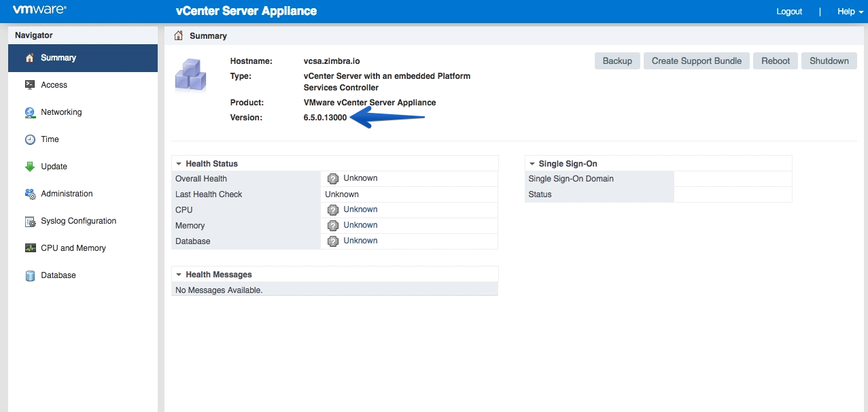Viewport: 868px width, 412px height.
Task: Click the Shutdown button
Action: pyautogui.click(x=829, y=61)
